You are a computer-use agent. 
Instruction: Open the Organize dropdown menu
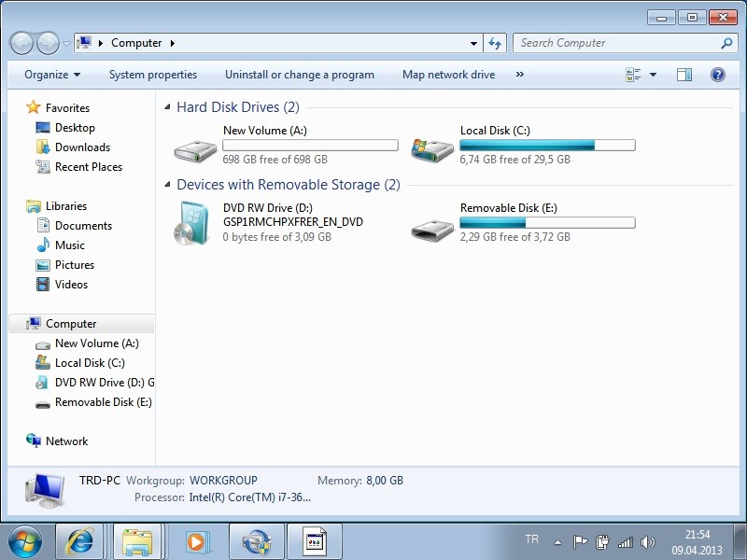(52, 75)
